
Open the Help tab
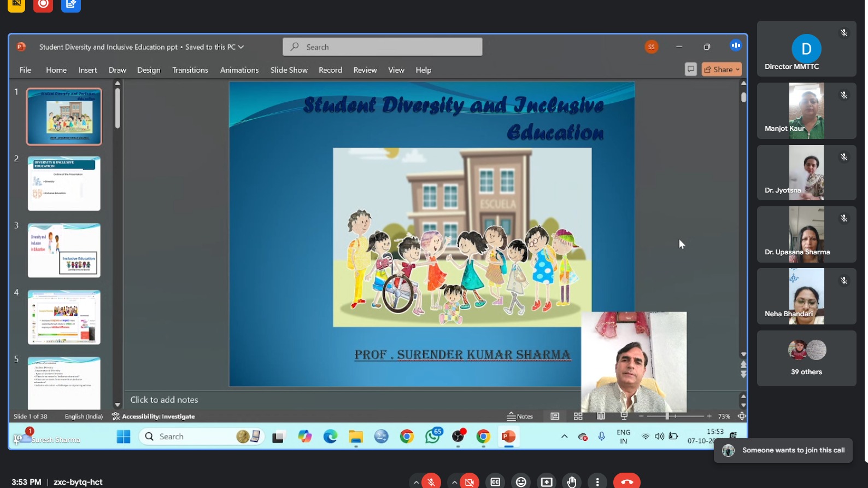(423, 70)
